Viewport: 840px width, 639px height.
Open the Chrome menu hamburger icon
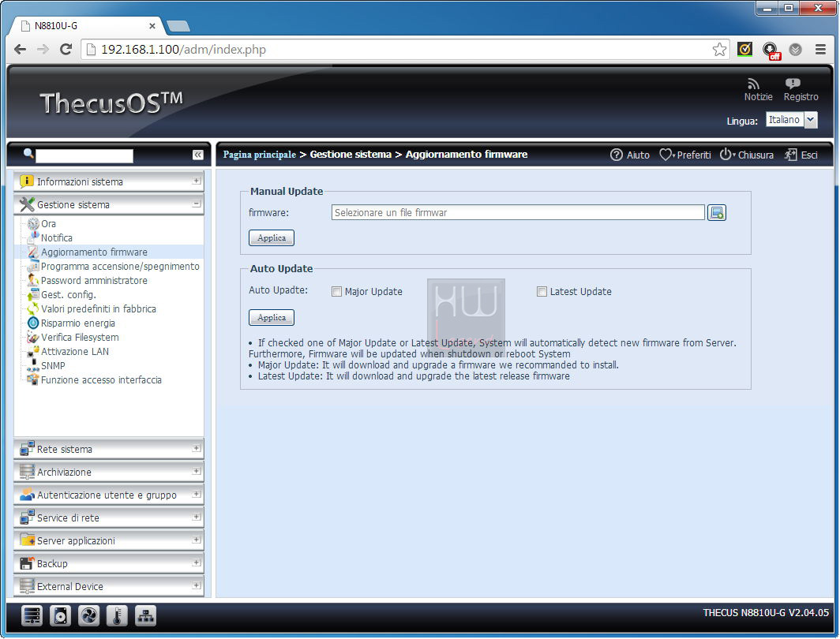[x=820, y=50]
